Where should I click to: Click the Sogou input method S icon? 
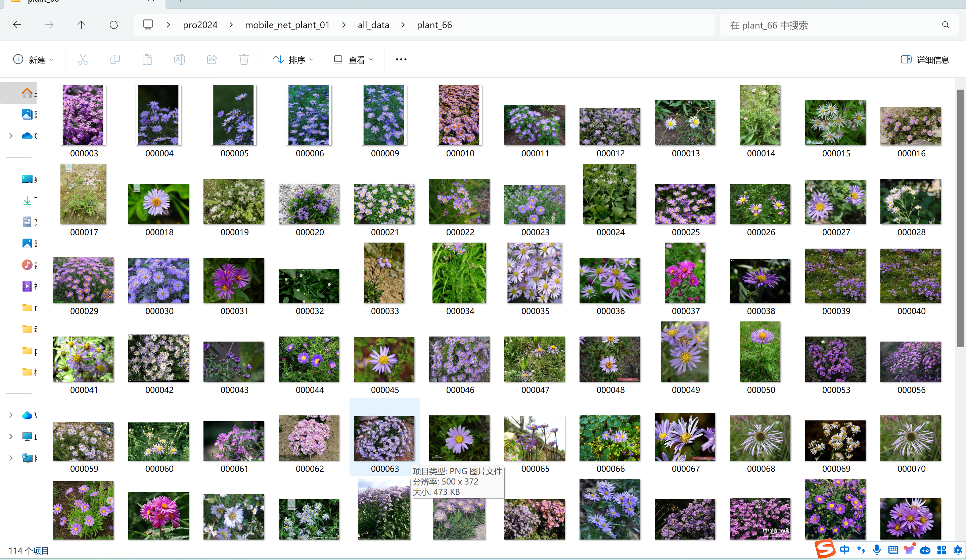pyautogui.click(x=825, y=549)
